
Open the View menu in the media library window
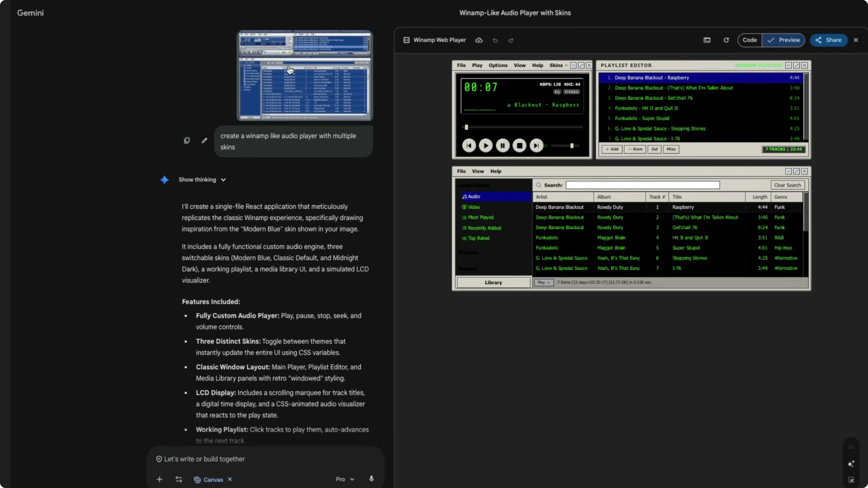point(478,171)
